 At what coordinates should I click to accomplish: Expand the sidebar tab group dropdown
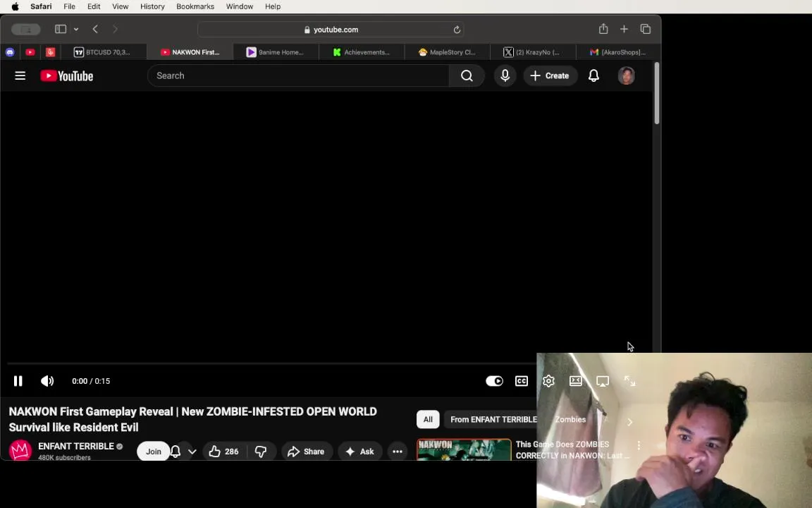[76, 29]
